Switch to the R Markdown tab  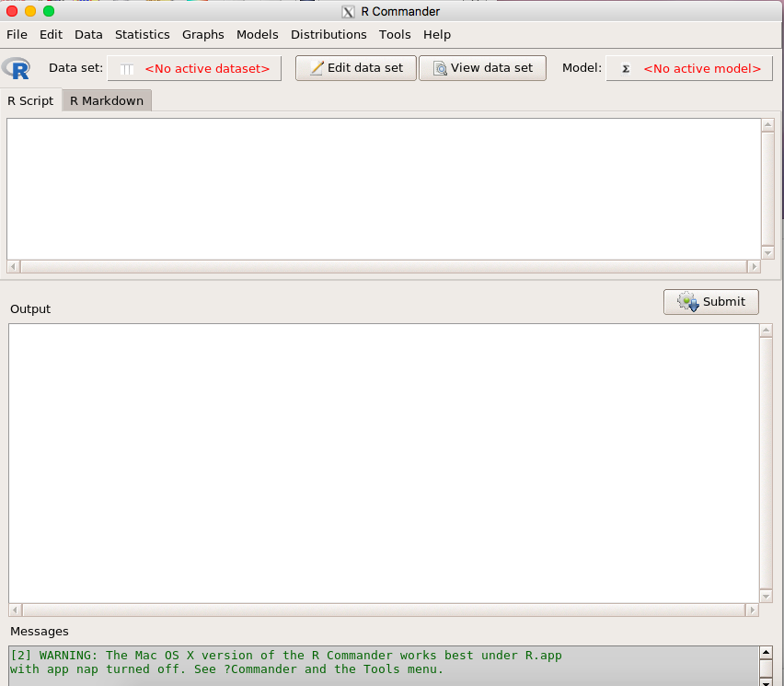click(107, 100)
